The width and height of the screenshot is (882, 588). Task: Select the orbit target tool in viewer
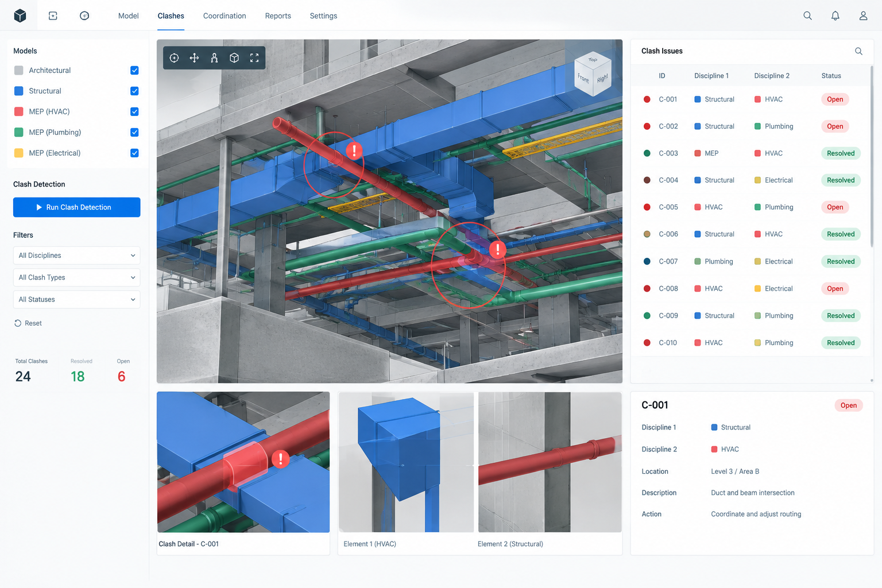pos(174,58)
